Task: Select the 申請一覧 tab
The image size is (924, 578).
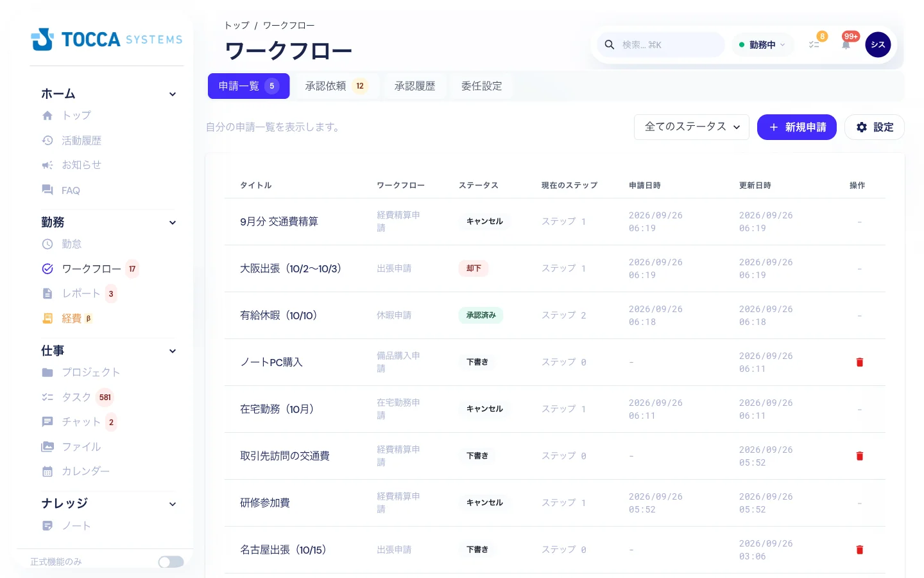Action: (248, 86)
